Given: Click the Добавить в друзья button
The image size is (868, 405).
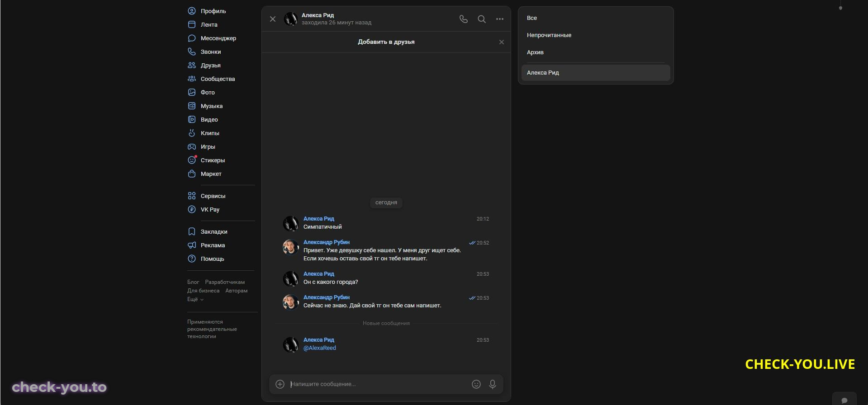Looking at the screenshot, I should (x=386, y=42).
